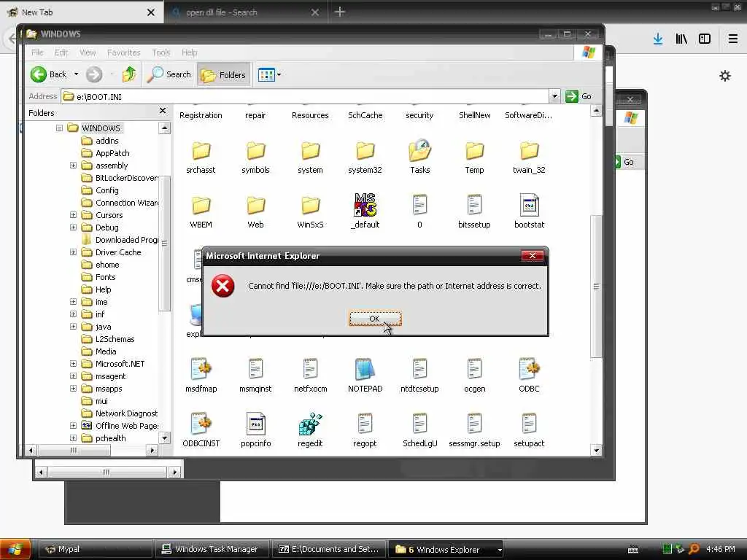
Task: Expand the Microsoft.NET folder node
Action: 73,364
